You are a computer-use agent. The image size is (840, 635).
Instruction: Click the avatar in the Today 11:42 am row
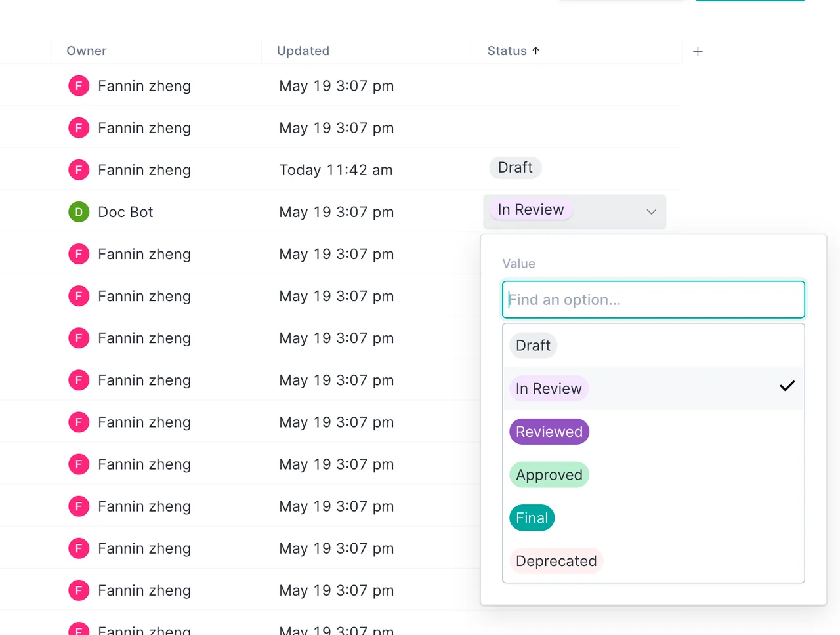(79, 170)
